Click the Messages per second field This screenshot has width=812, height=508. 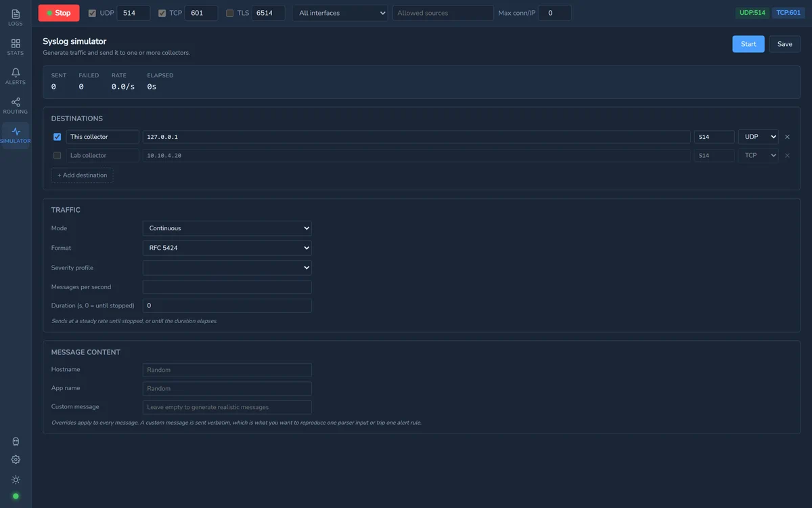[227, 287]
